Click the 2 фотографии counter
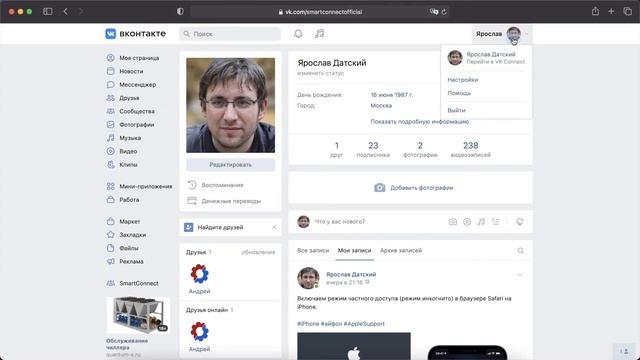The width and height of the screenshot is (640, 360). [420, 149]
